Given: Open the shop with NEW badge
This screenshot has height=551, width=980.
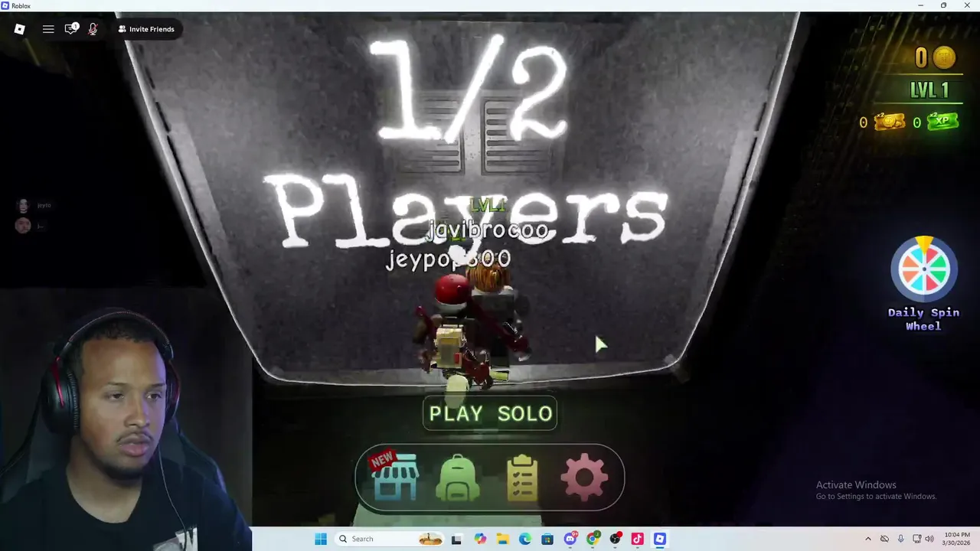Looking at the screenshot, I should 394,477.
